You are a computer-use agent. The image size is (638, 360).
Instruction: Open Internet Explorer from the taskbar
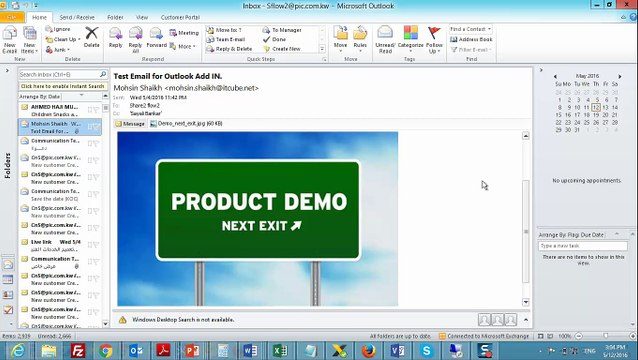(17, 351)
